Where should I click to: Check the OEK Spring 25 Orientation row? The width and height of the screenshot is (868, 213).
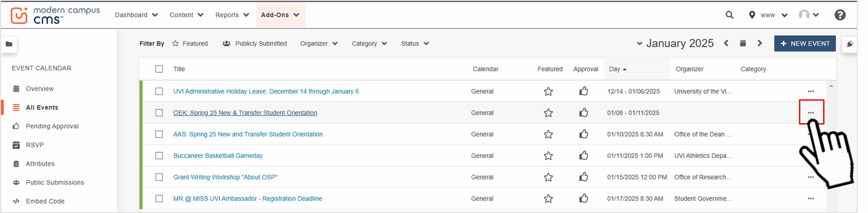click(159, 113)
